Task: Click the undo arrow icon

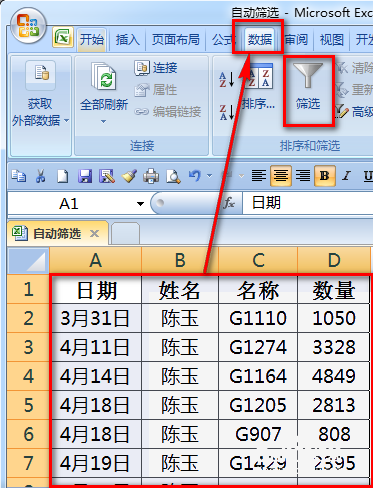Action: pos(195,175)
